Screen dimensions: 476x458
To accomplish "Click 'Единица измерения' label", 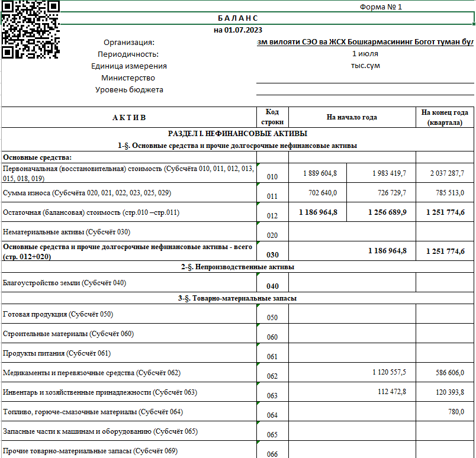I will 129,66.
